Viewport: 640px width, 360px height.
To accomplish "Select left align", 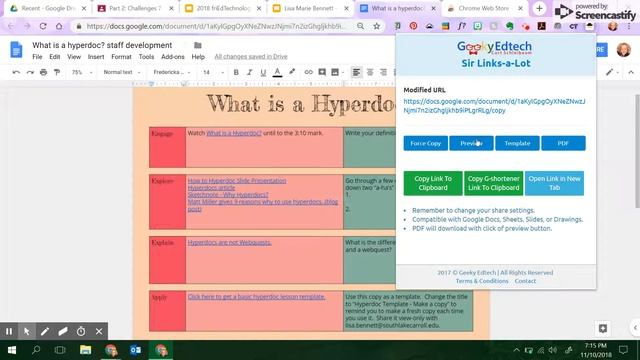I will [356, 72].
